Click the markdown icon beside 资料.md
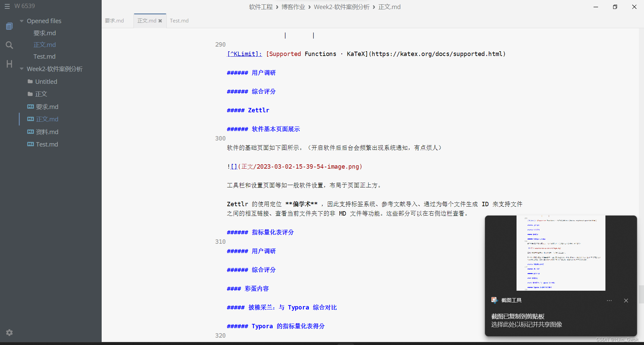 click(31, 132)
